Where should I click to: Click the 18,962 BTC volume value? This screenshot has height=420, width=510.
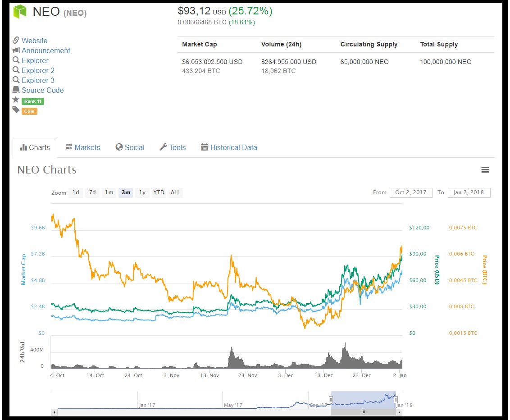278,71
